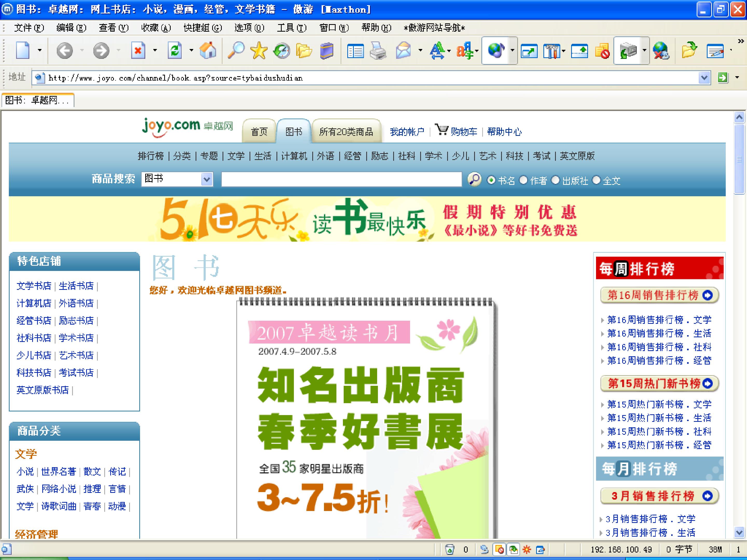
Task: Click the Print toolbar icon
Action: click(378, 51)
